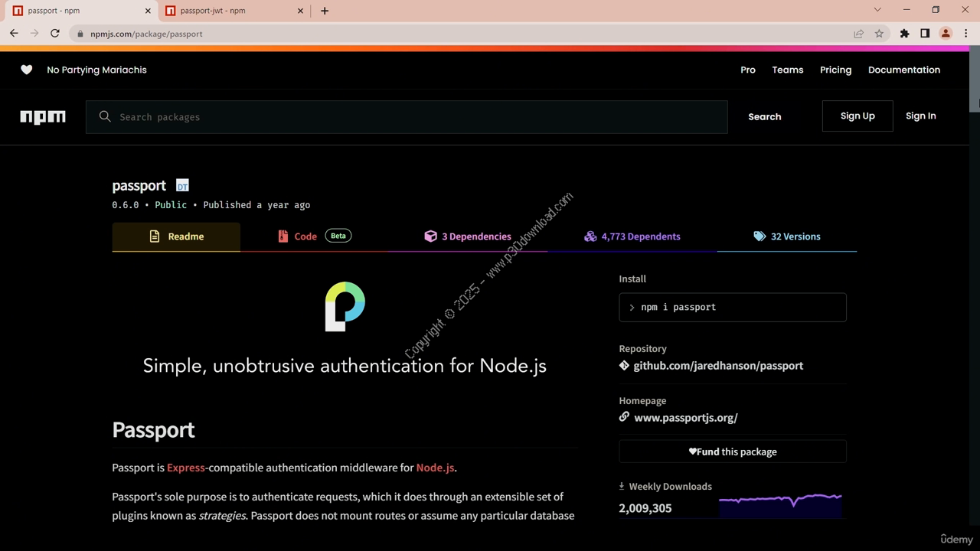This screenshot has height=551, width=980.
Task: Open the Readme tab
Action: tap(176, 236)
